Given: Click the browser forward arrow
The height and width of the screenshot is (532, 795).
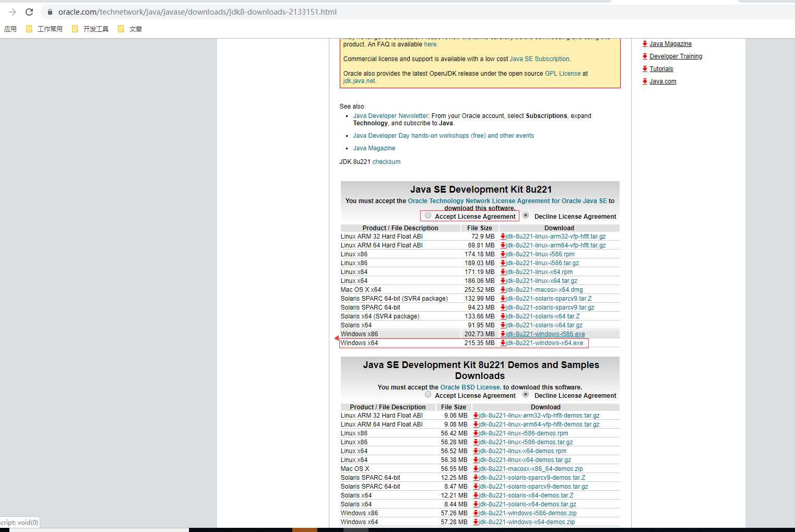Looking at the screenshot, I should pyautogui.click(x=13, y=11).
